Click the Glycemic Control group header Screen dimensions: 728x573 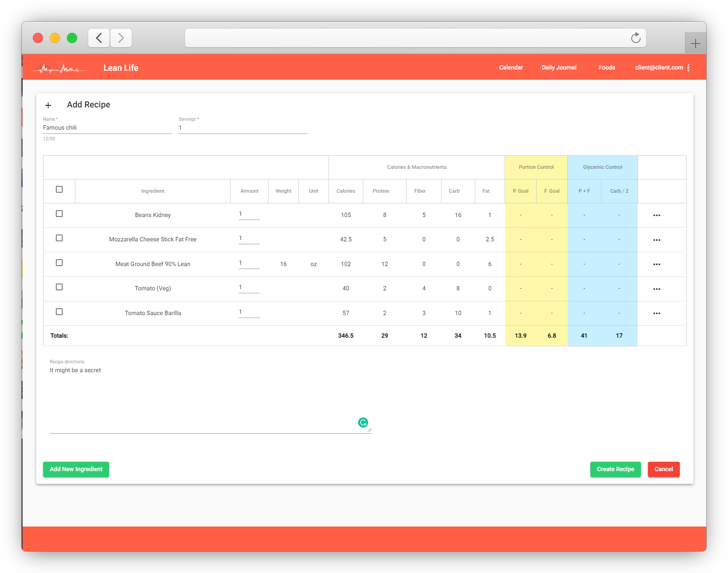[602, 167]
